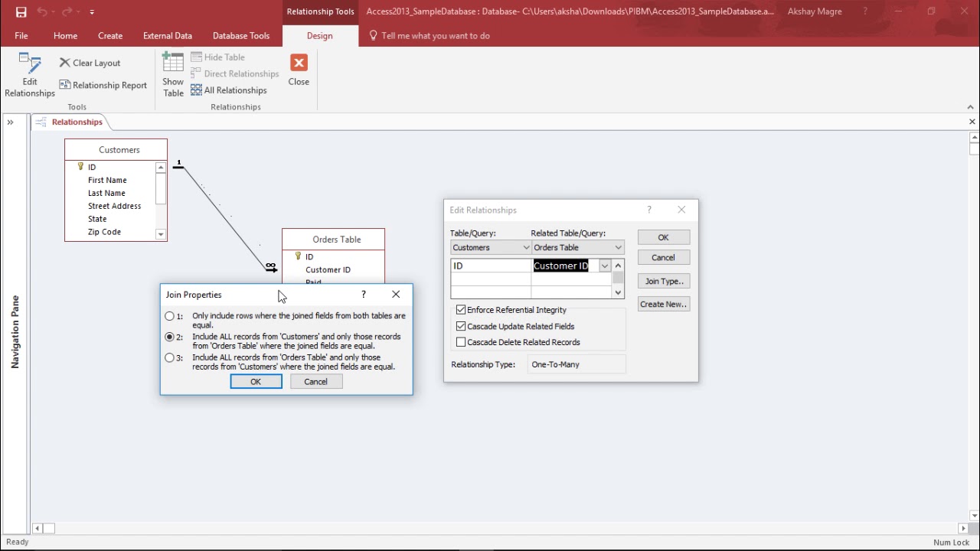Click the ID field cell in Edit Relationships
This screenshot has width=980, height=551.
click(x=491, y=266)
